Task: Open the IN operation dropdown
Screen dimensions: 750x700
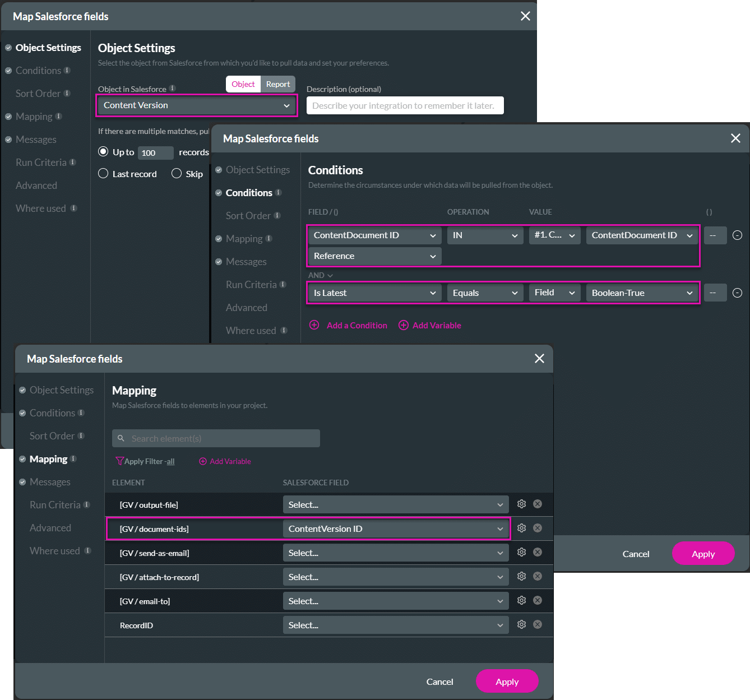Action: (x=485, y=235)
